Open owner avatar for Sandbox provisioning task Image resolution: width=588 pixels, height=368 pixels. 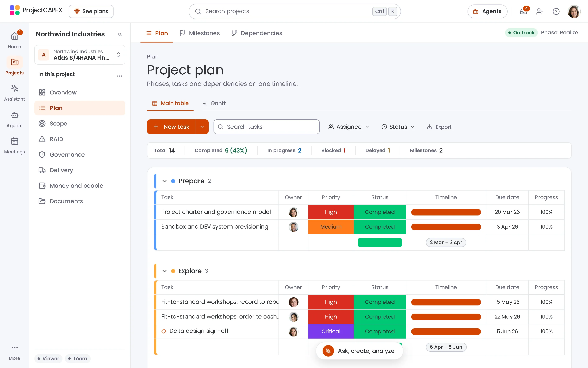tap(293, 227)
